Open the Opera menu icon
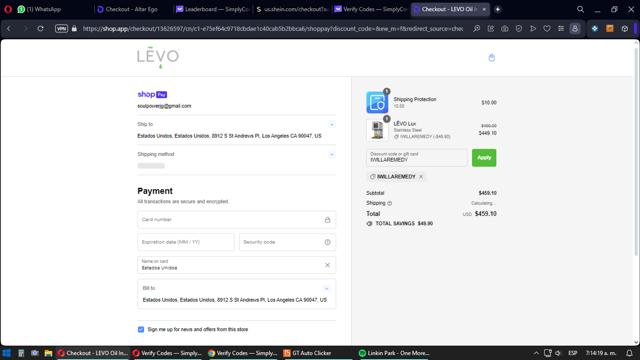The image size is (640, 360). (x=8, y=9)
